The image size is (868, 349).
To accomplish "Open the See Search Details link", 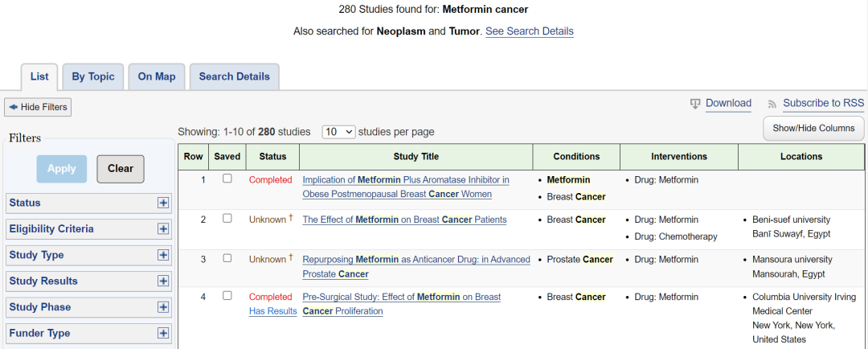I will click(x=529, y=31).
